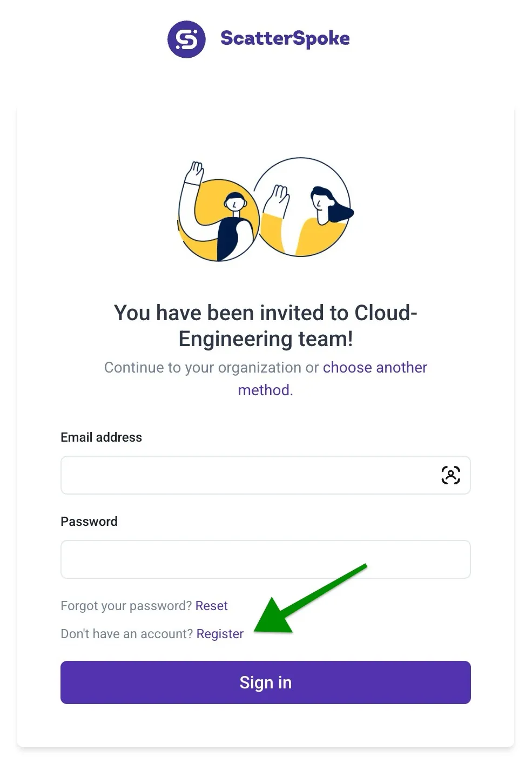Click the Cloud-Engineering invitation heading
Image resolution: width=532 pixels, height=764 pixels.
[x=265, y=326]
